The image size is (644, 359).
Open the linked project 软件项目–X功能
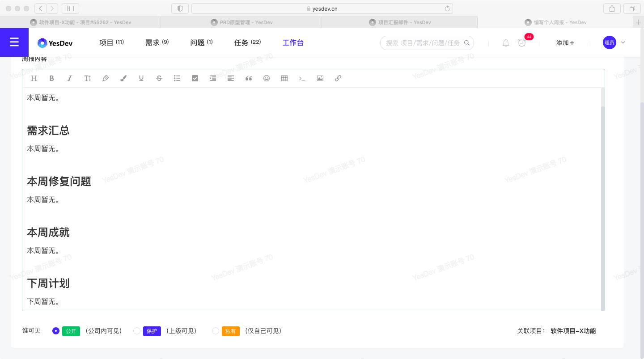(573, 331)
